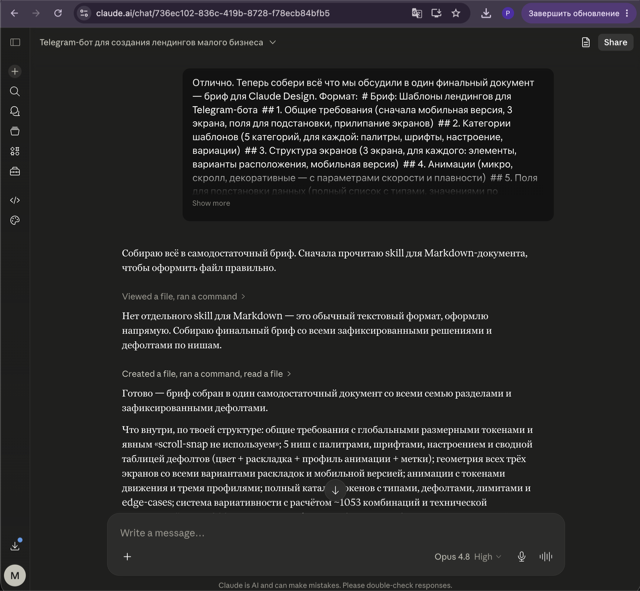This screenshot has height=591, width=640.
Task: Open the browser downloads icon
Action: tap(486, 13)
